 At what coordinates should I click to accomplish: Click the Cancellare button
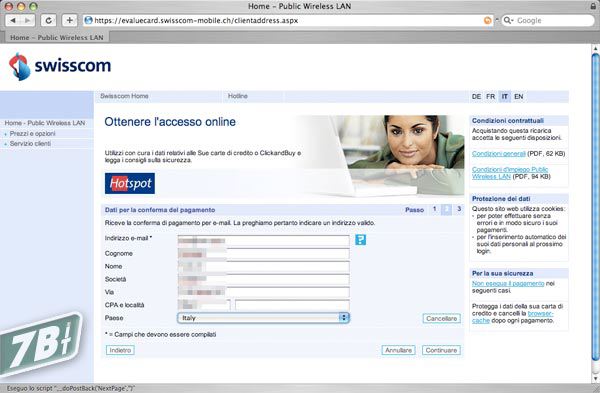point(442,318)
